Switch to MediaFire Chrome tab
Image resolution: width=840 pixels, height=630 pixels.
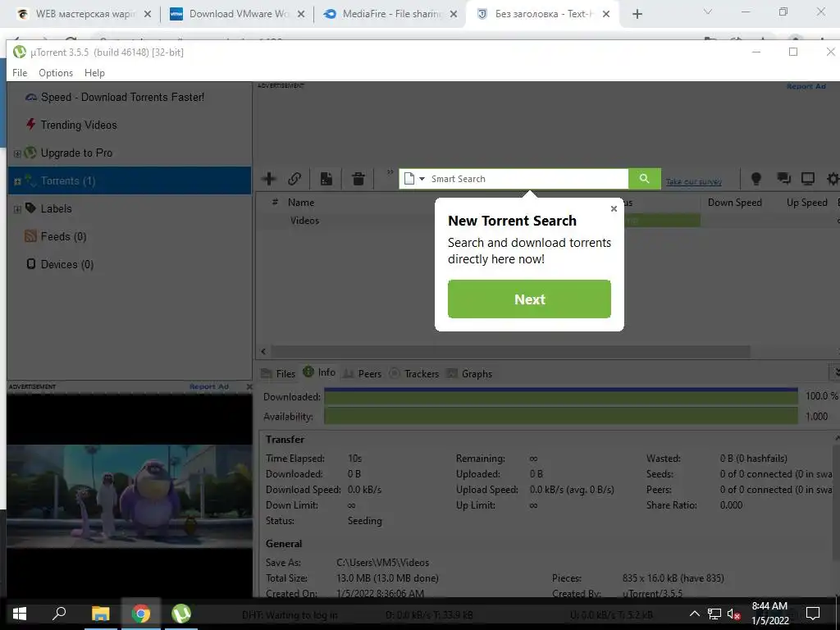pyautogui.click(x=390, y=14)
